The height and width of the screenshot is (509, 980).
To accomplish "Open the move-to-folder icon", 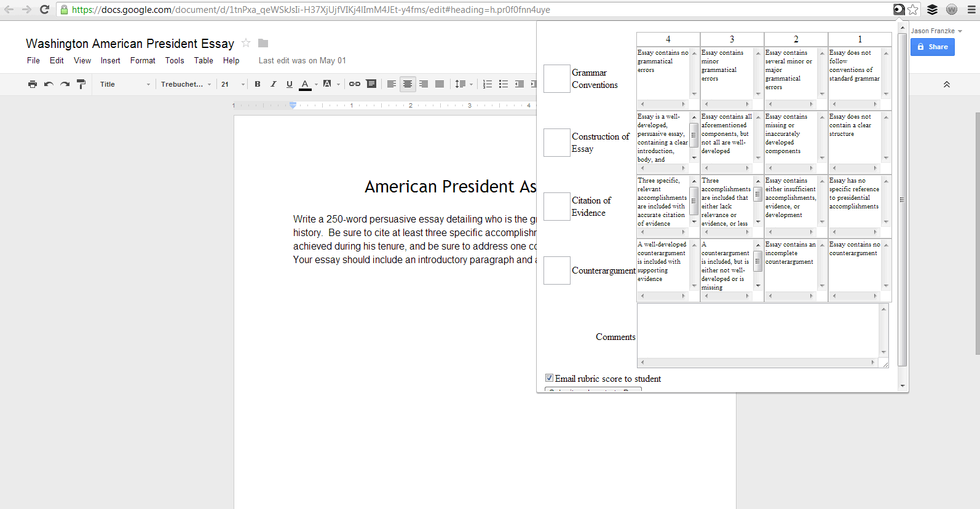I will click(263, 43).
